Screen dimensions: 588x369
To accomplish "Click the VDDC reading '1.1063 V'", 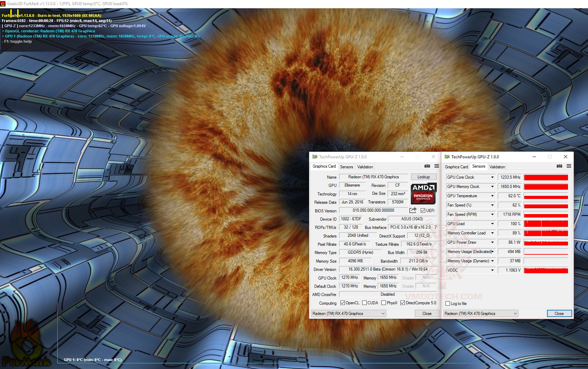I will click(x=510, y=270).
